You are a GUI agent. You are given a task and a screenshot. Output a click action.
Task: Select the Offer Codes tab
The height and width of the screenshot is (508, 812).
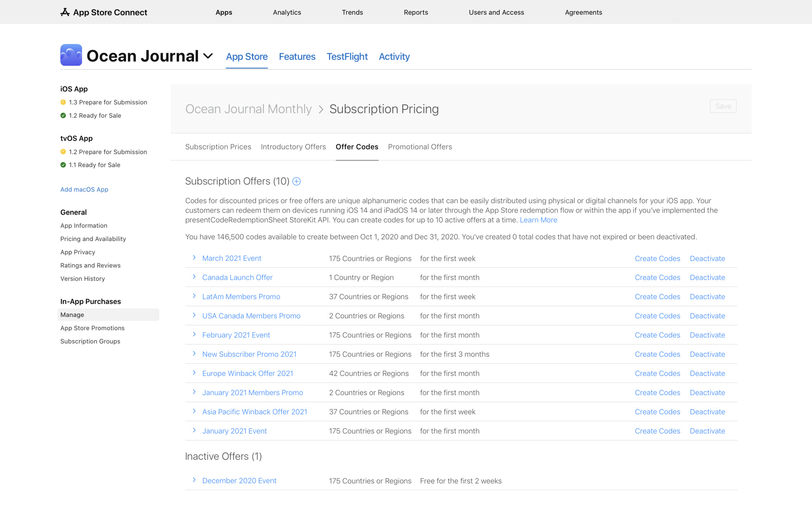[357, 147]
